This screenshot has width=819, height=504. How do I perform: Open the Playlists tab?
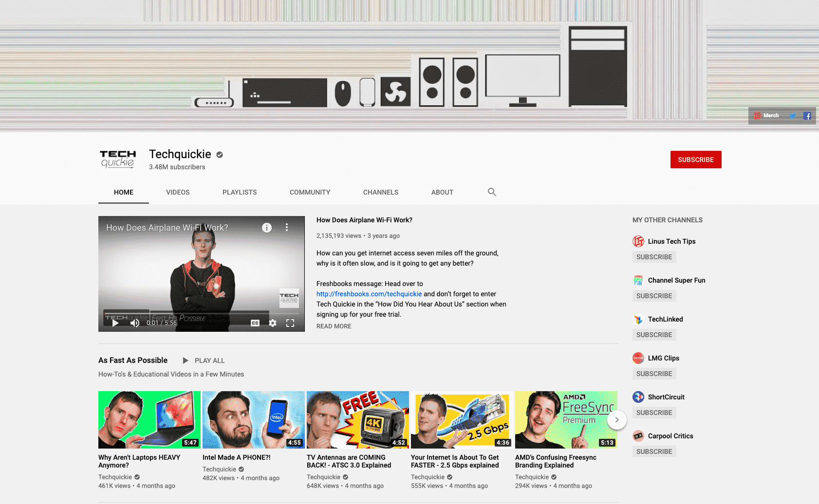tap(240, 192)
